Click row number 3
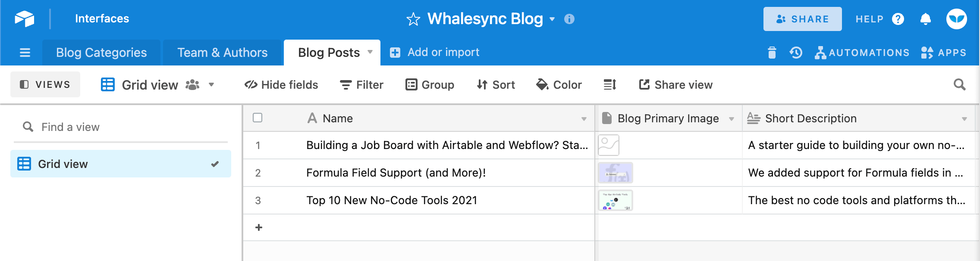 [x=258, y=201]
